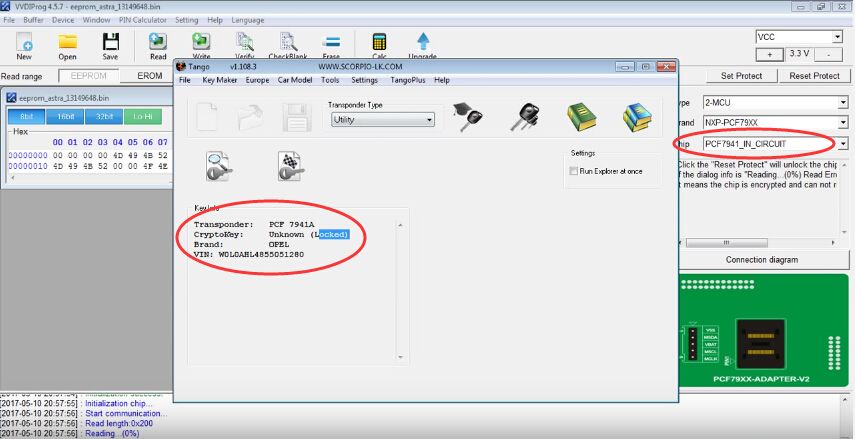
Task: Click the Tango window title bar logo
Action: tap(181, 66)
